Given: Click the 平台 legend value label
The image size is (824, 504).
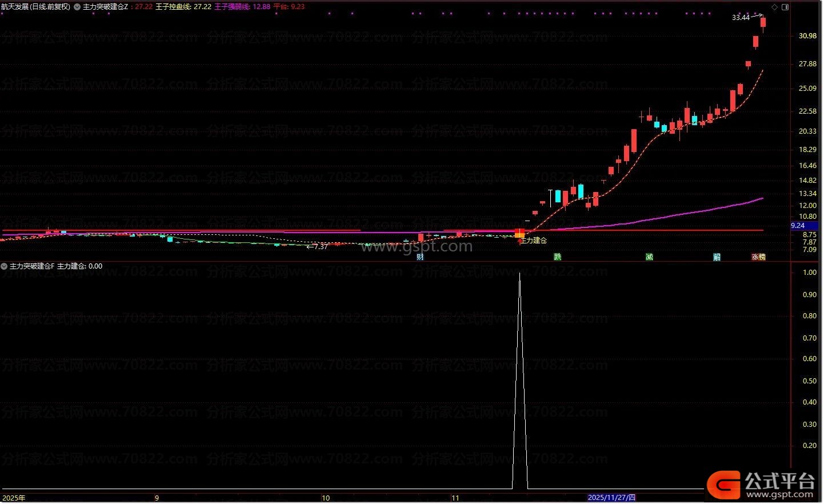Looking at the screenshot, I should [x=289, y=7].
